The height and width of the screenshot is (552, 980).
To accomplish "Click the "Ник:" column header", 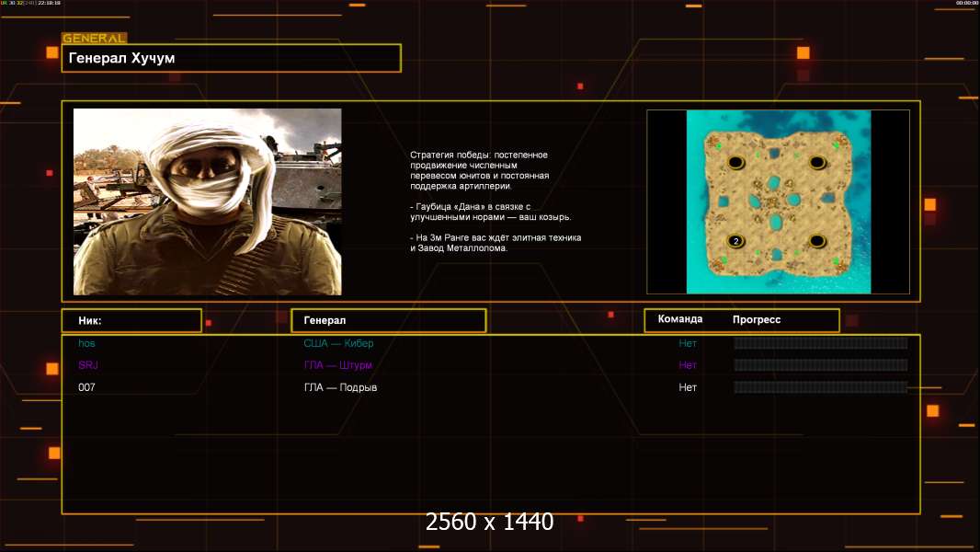I will [x=131, y=320].
